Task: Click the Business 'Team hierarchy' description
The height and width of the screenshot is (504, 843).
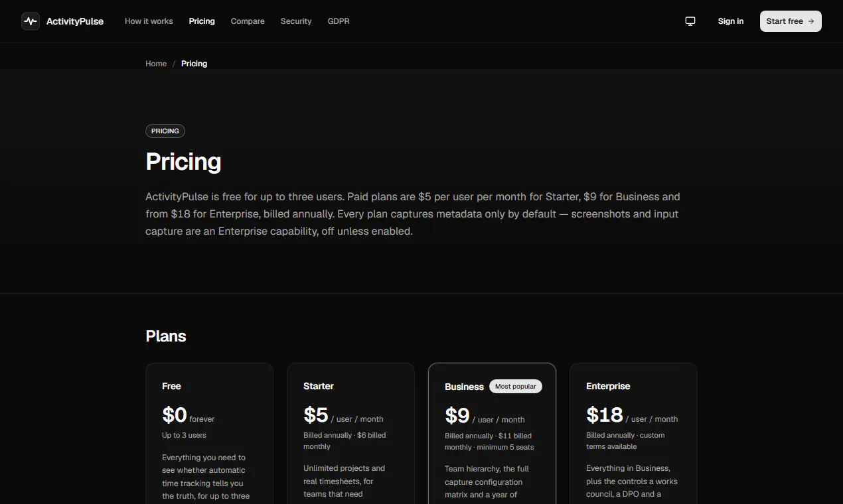Action: pos(487,481)
